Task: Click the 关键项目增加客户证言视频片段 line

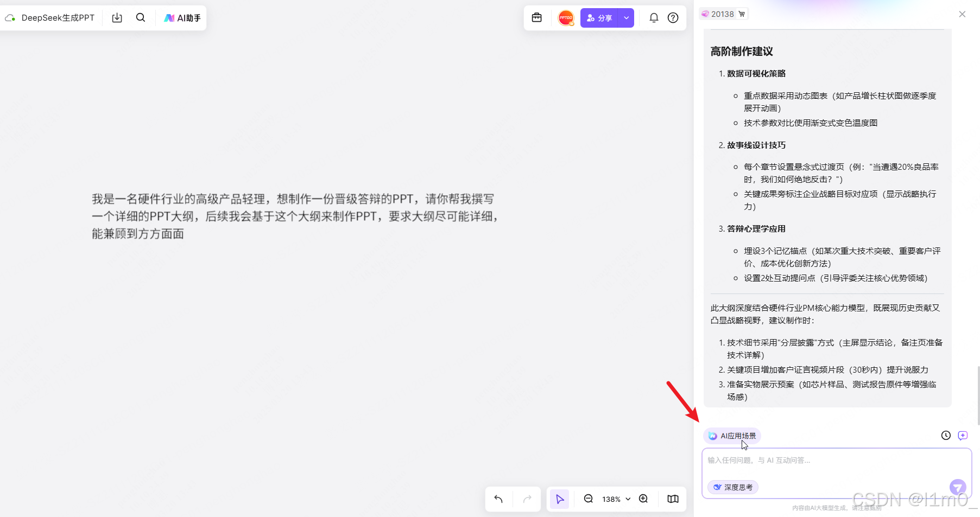Action: (827, 370)
